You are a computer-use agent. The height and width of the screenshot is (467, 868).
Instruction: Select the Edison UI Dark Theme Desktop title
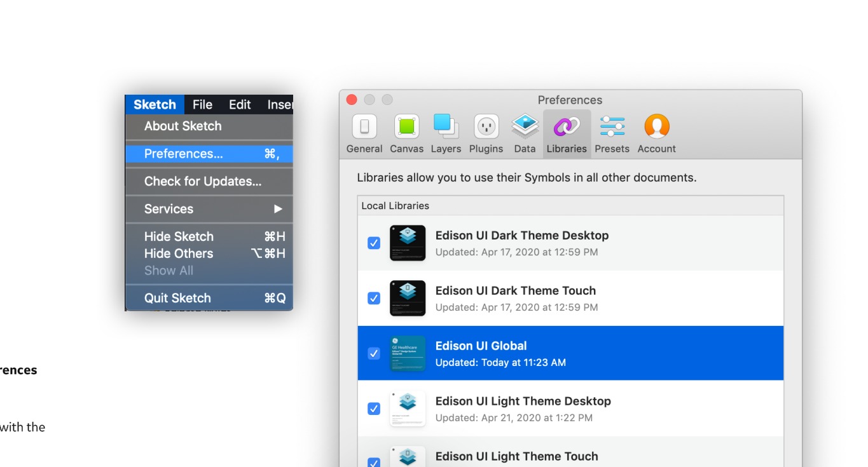[x=521, y=236]
